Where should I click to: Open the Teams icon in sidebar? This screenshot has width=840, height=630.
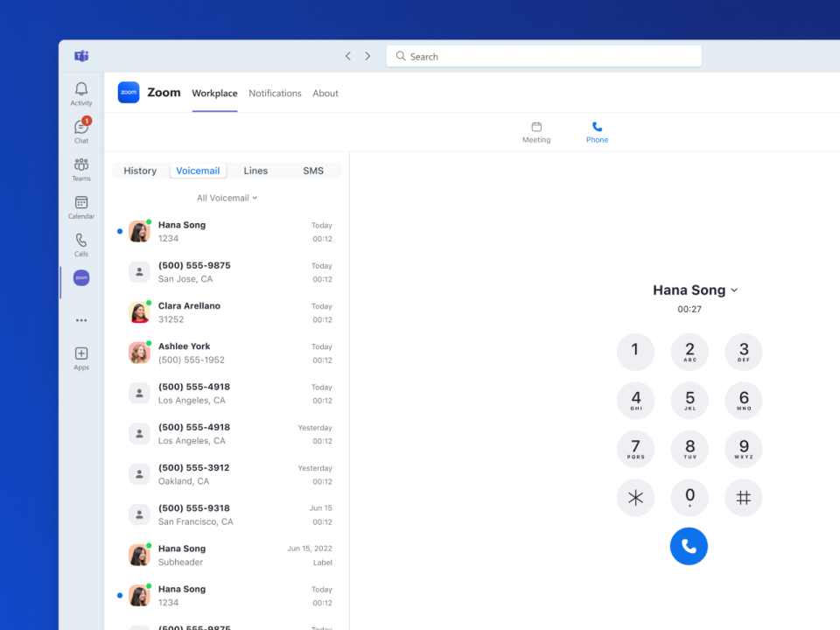81,165
